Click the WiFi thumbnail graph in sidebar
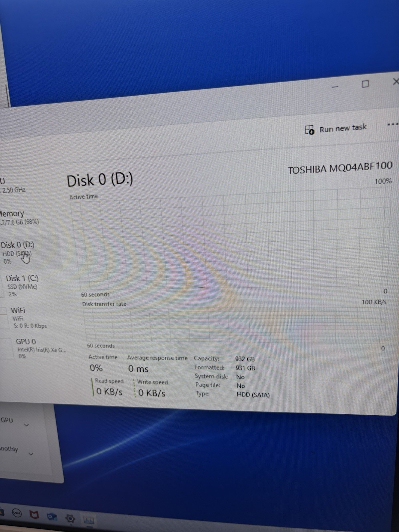Screen dimensions: 399x532 [x=4, y=318]
